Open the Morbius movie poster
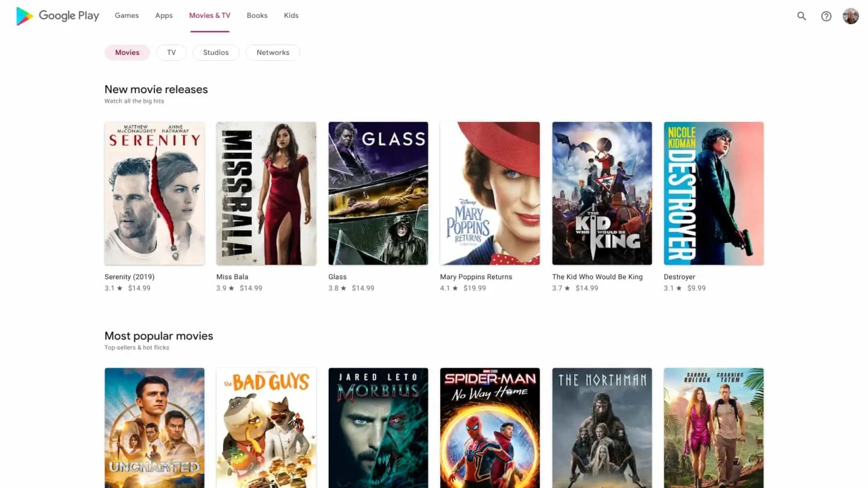Viewport: 868px width, 488px height. [378, 428]
